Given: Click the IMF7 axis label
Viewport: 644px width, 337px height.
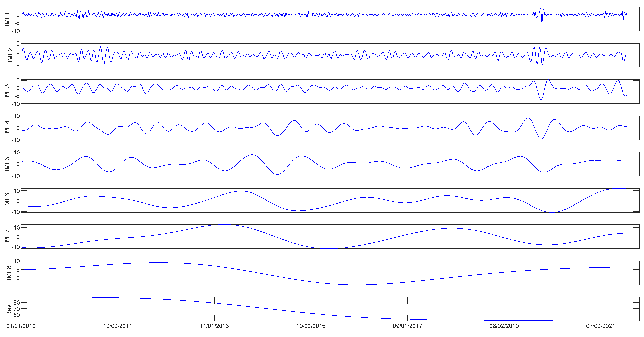Looking at the screenshot, I should tap(7, 237).
